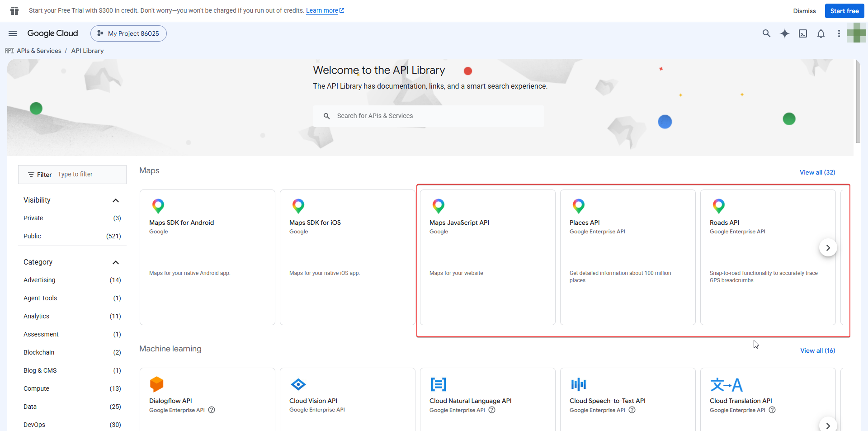Show next Machine learning APIs with arrow
This screenshot has width=868, height=431.
point(828,426)
